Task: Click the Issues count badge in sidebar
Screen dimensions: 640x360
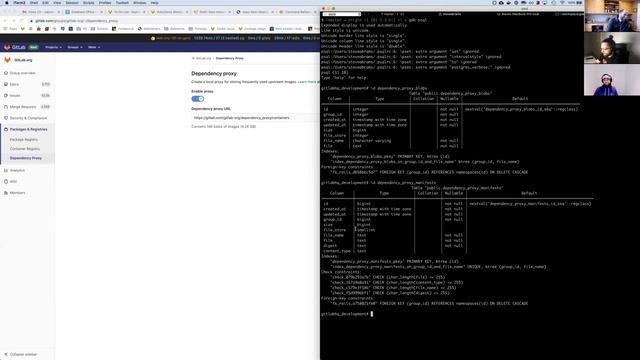Action: [45, 96]
